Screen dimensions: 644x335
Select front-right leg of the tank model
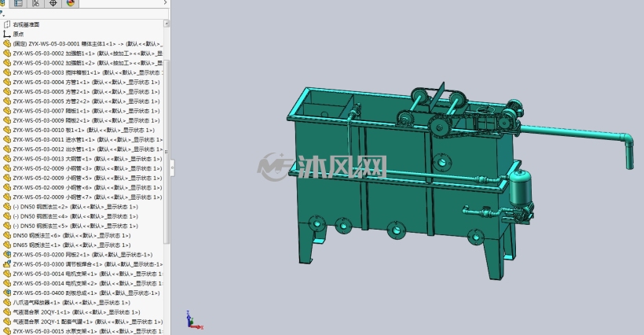coord(495,258)
